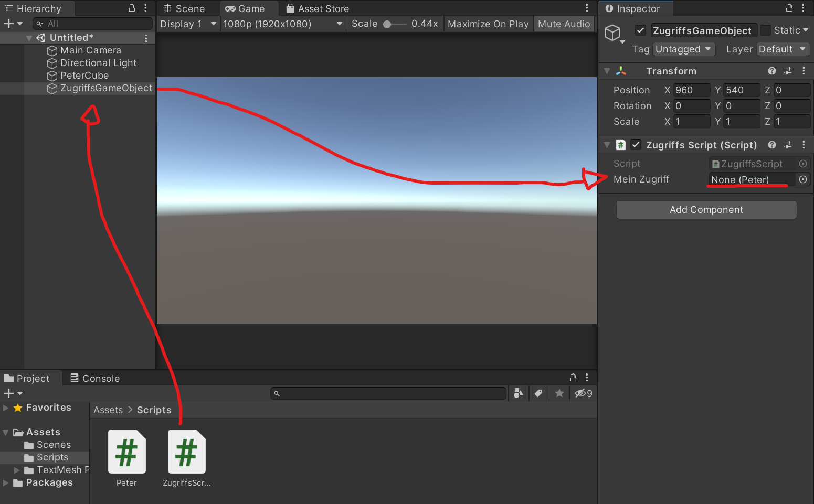
Task: Open the 1080p resolution dropdown
Action: (282, 24)
